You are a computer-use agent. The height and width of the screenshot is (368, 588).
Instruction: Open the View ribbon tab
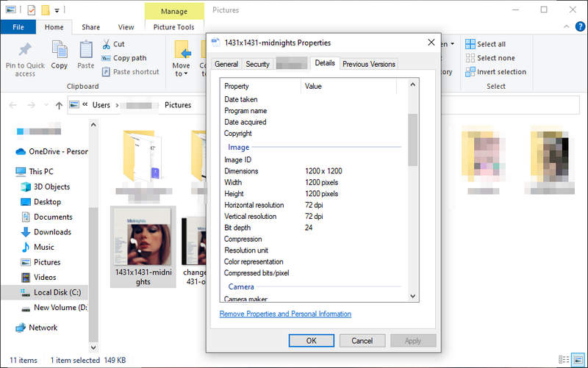tap(126, 27)
